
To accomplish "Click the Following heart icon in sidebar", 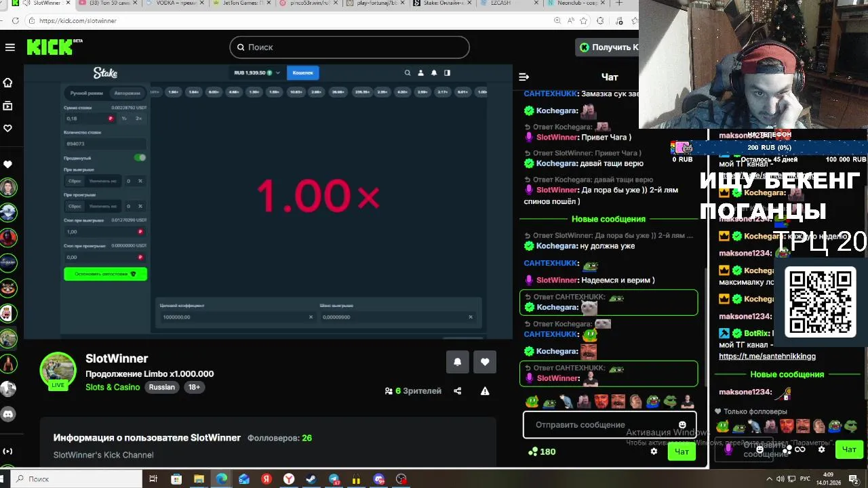I will [8, 128].
